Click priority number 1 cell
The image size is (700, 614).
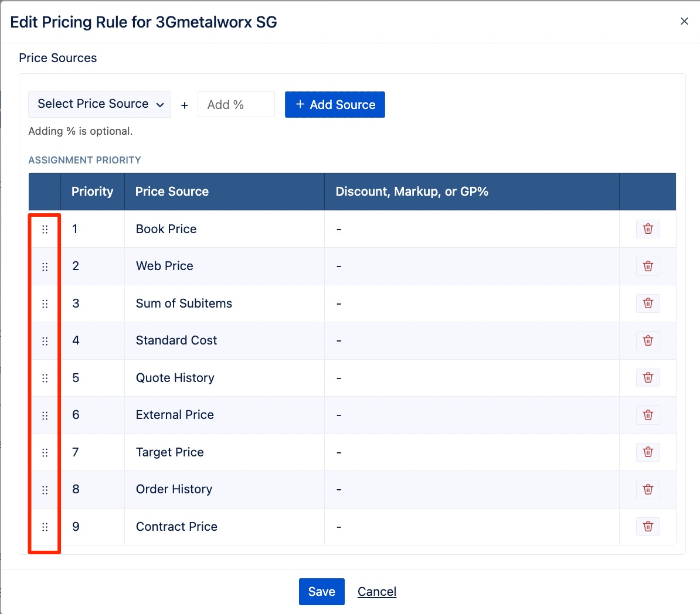pos(93,229)
